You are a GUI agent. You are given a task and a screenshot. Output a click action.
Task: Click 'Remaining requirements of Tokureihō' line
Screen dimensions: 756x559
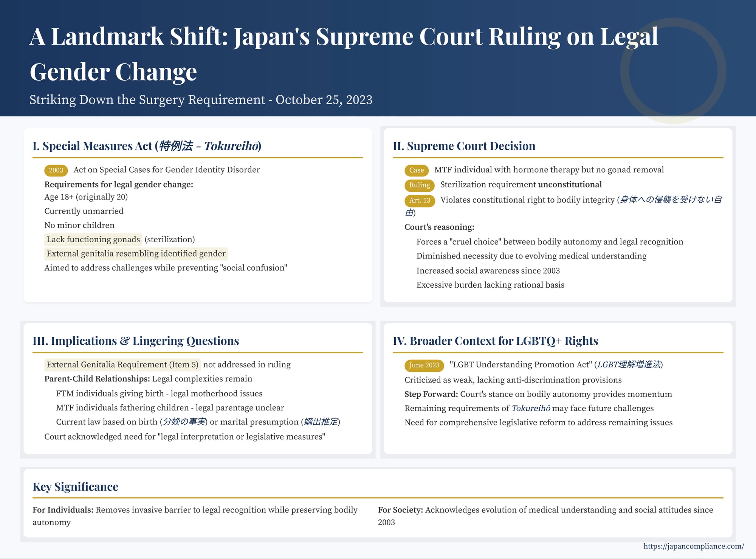529,408
